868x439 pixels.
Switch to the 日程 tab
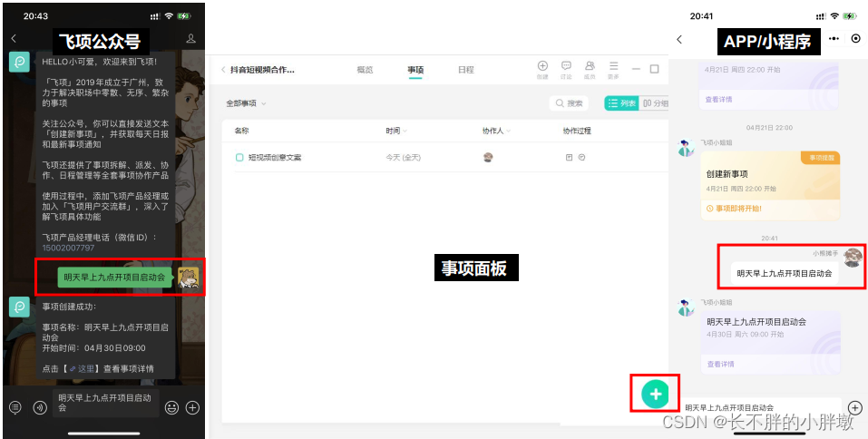pos(466,70)
